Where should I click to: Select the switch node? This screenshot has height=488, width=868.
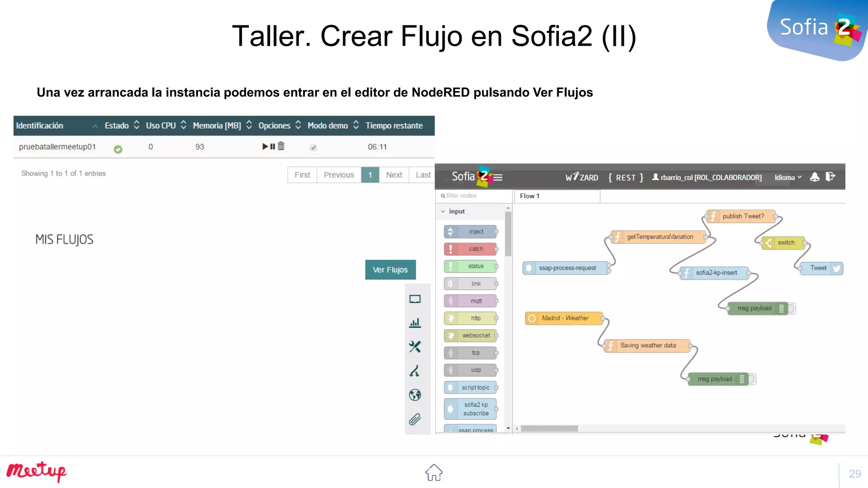784,243
